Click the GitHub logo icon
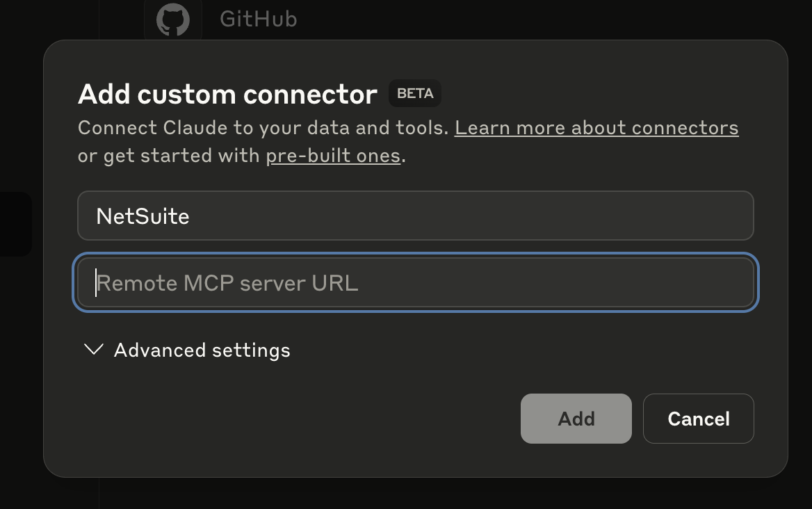The height and width of the screenshot is (509, 812). click(172, 19)
